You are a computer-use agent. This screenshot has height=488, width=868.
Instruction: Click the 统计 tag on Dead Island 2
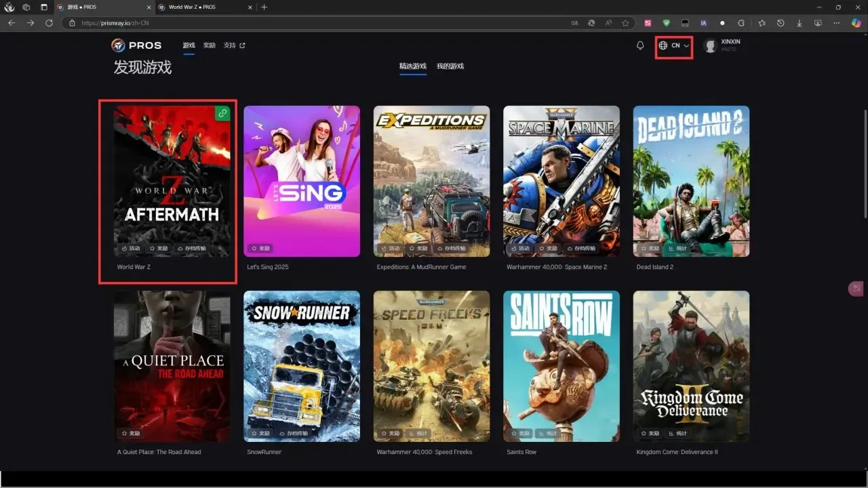pyautogui.click(x=678, y=249)
